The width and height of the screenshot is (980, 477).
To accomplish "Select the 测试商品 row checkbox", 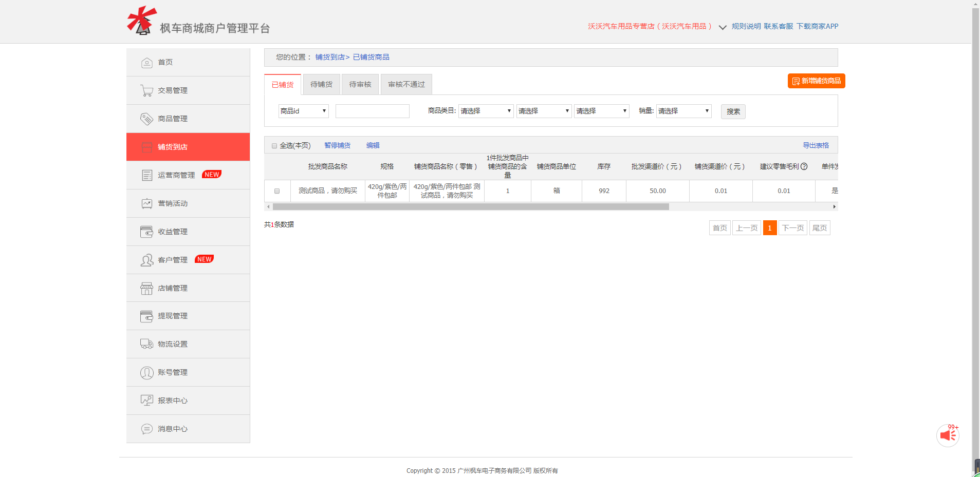I will coord(277,190).
